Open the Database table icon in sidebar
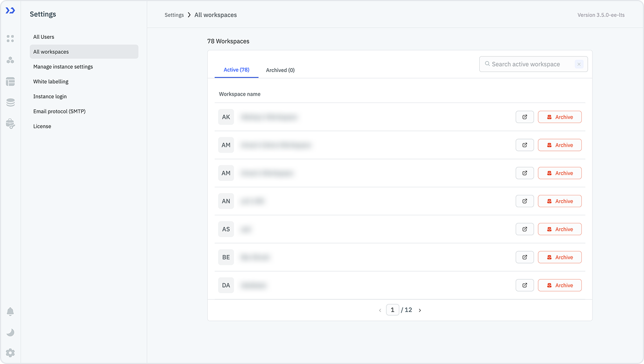The width and height of the screenshot is (644, 364). (x=10, y=82)
